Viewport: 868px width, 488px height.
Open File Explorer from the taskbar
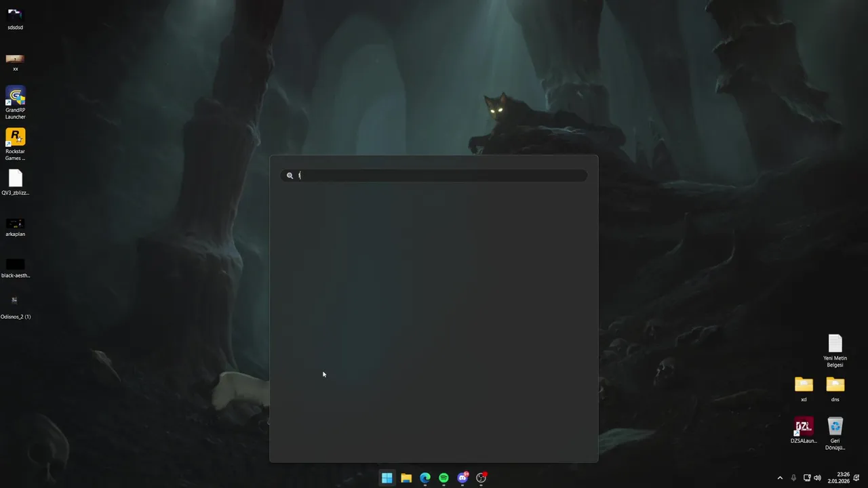coord(406,478)
